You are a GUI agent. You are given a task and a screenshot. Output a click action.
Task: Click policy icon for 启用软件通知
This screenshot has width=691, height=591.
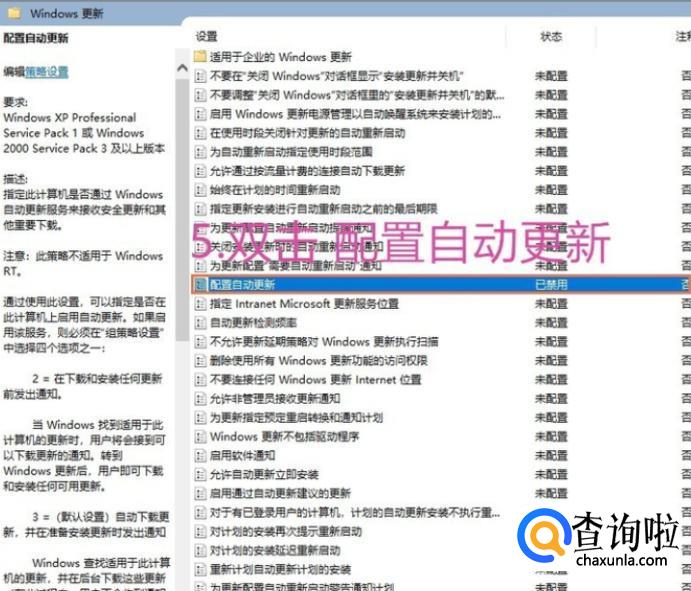coord(201,456)
